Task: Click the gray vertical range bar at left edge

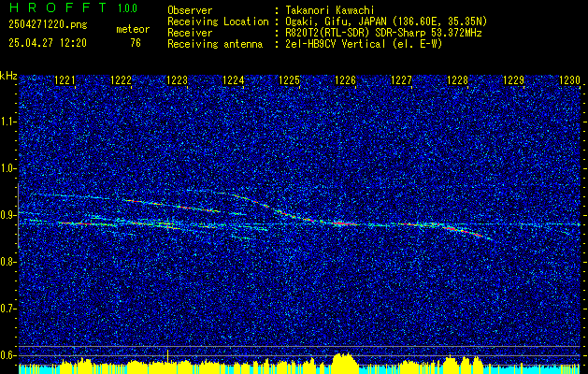Action: (x=19, y=215)
